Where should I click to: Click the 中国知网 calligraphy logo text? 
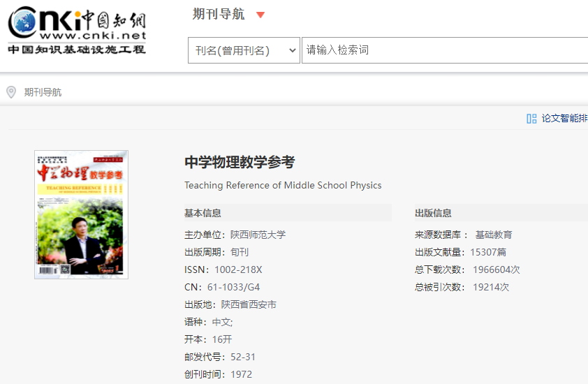[114, 20]
